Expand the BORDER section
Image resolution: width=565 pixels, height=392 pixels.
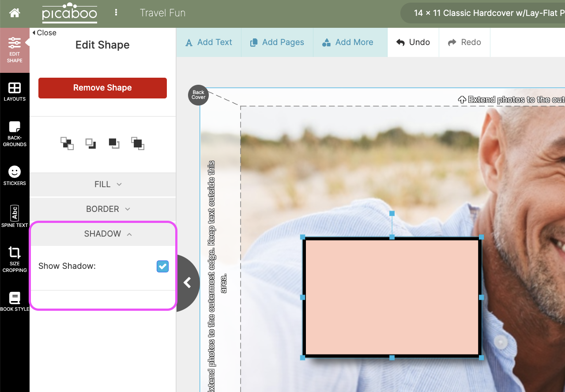(102, 209)
